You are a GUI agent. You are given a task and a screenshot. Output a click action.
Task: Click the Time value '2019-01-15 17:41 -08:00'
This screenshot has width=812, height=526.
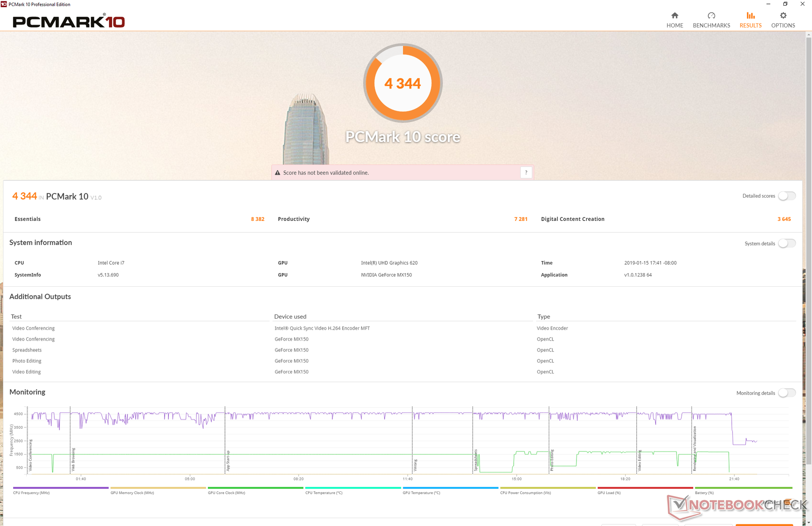click(x=650, y=263)
